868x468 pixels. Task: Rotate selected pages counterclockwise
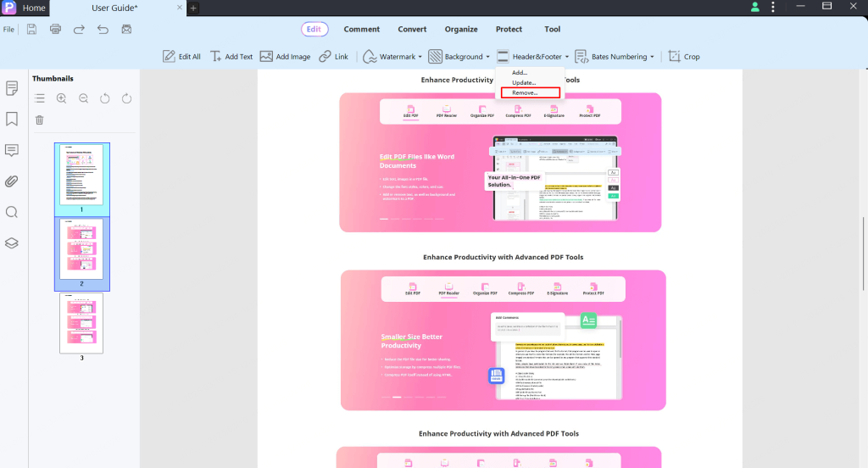[104, 98]
